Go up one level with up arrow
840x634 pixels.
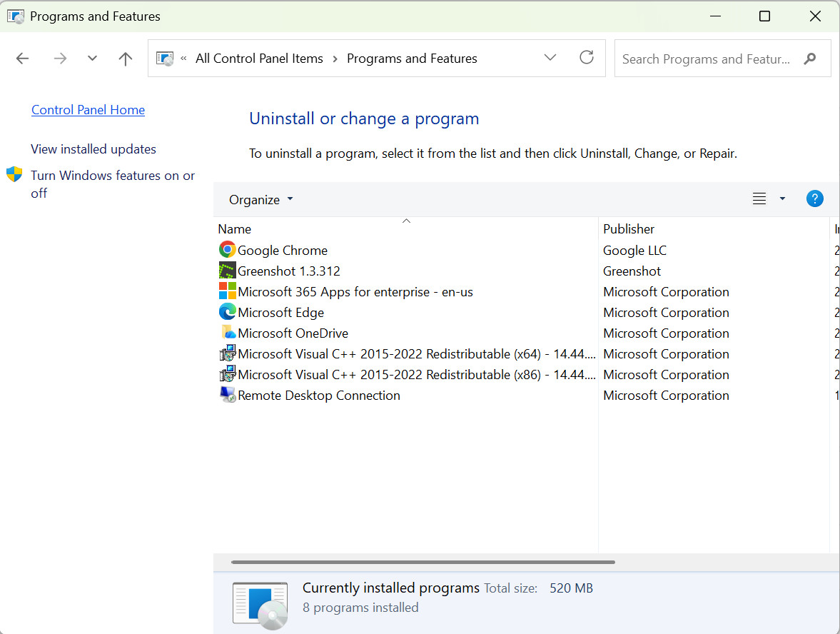(x=126, y=59)
